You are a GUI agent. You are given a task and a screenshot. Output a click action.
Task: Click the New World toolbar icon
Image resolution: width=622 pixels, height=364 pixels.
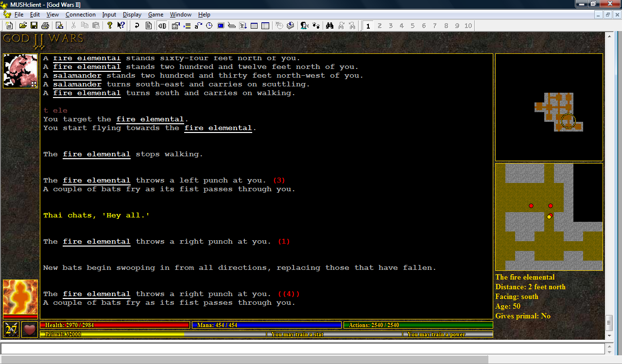[x=9, y=26]
